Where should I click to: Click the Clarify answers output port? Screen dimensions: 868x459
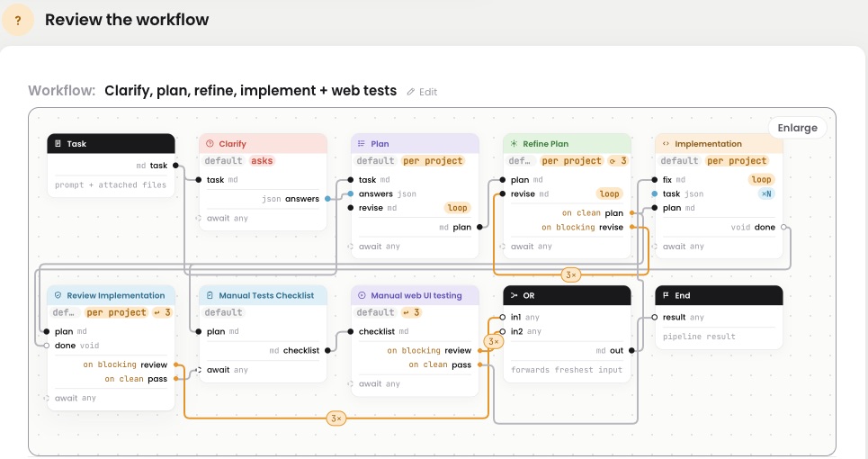[x=327, y=199]
